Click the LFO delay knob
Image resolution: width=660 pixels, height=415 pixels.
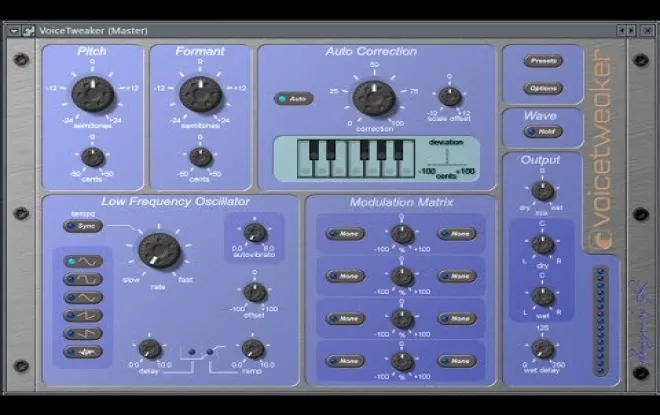[150, 349]
